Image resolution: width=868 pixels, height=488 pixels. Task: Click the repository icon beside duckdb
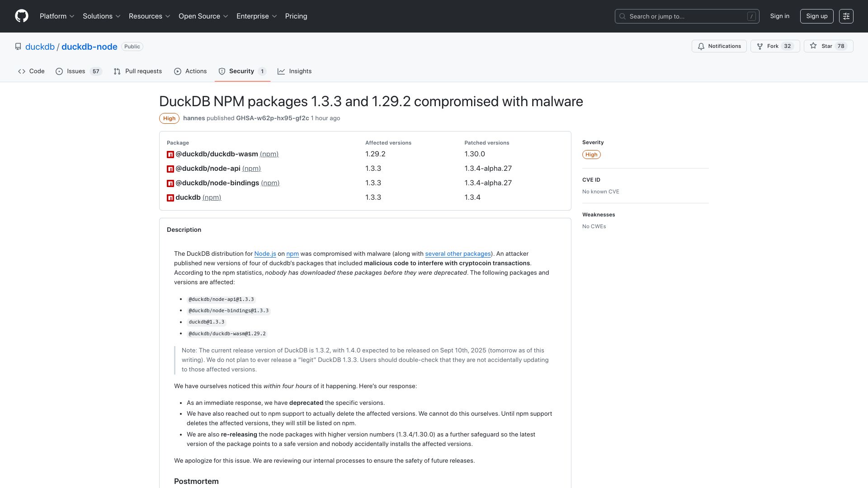tap(18, 47)
